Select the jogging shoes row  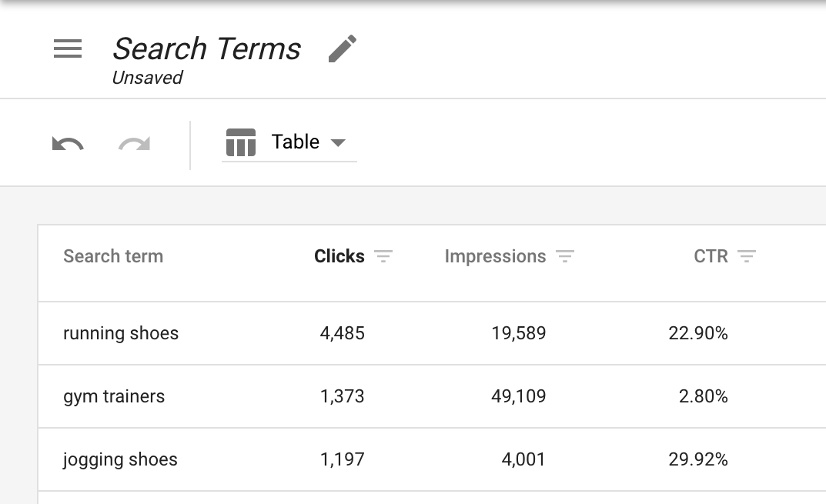[432, 460]
